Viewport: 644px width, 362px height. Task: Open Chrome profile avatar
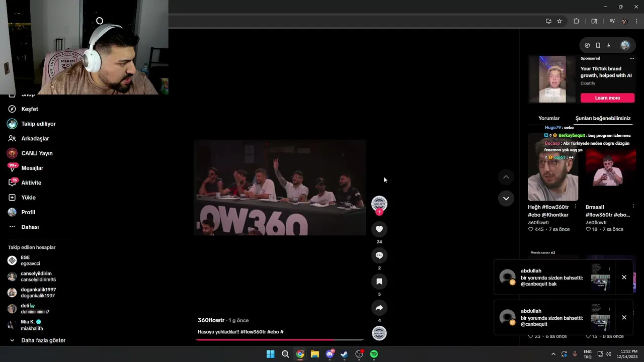pyautogui.click(x=624, y=21)
